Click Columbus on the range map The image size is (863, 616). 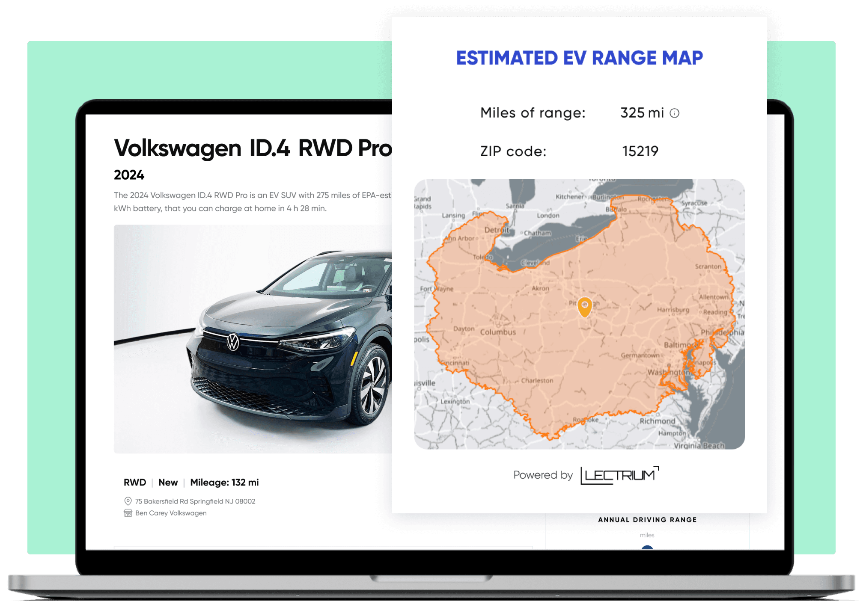tap(498, 332)
